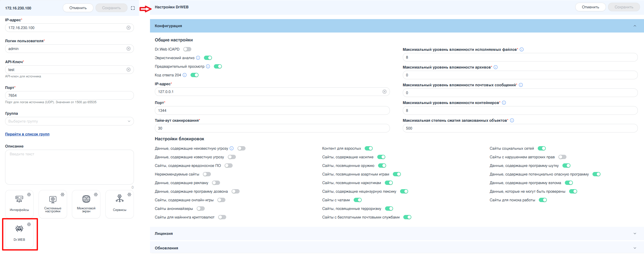This screenshot has height=255, width=644.
Task: Clear the API-Ключ field
Action: (x=129, y=70)
